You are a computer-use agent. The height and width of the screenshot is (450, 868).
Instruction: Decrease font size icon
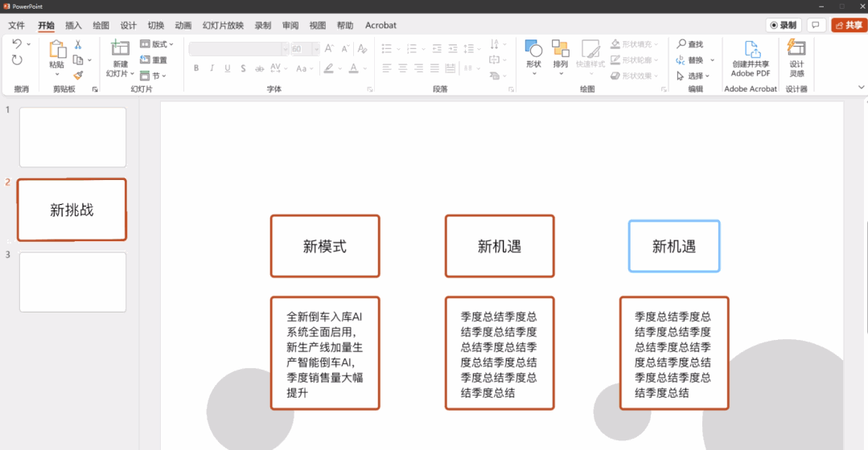[345, 49]
